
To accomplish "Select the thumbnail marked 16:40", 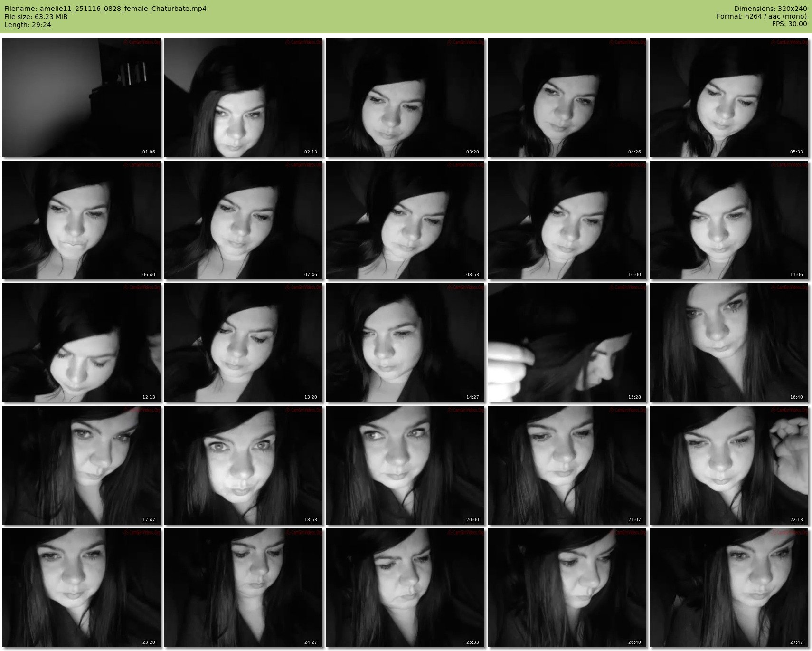I will tap(729, 343).
